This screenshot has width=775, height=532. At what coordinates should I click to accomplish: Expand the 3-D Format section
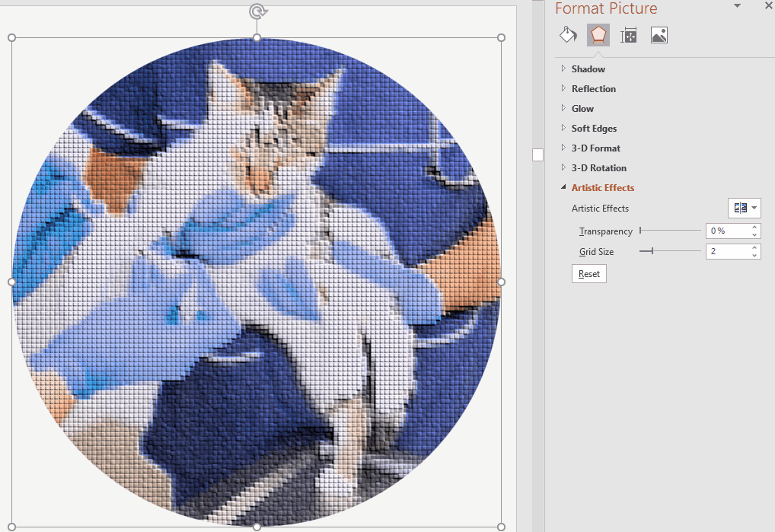tap(595, 148)
